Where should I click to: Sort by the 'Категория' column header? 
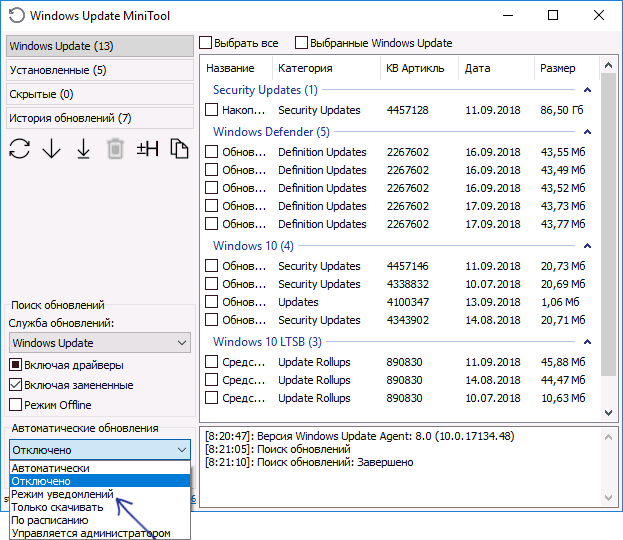pos(327,68)
